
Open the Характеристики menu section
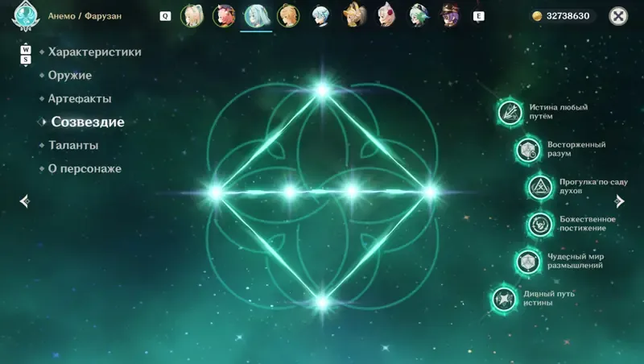coord(94,52)
